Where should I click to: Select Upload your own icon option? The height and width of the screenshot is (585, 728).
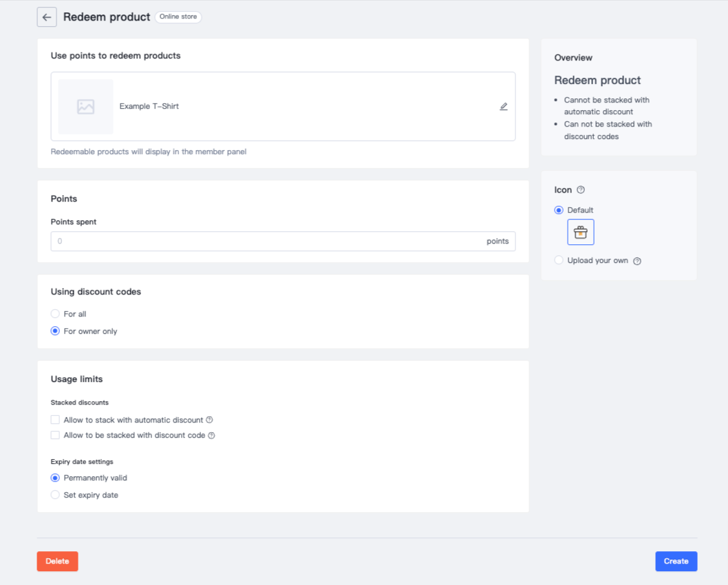(559, 260)
